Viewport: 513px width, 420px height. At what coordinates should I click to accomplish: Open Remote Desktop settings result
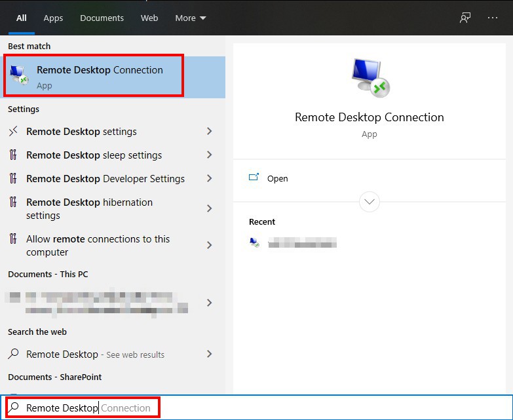pyautogui.click(x=113, y=132)
